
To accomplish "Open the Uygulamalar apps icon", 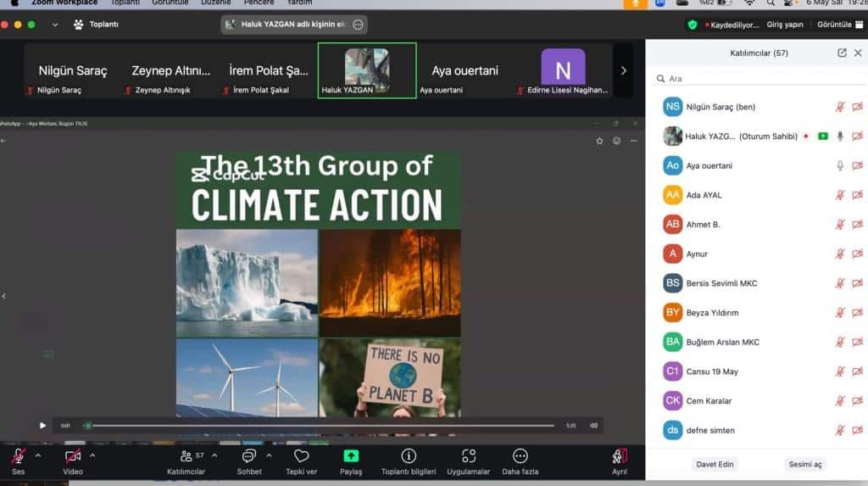I will pyautogui.click(x=469, y=456).
